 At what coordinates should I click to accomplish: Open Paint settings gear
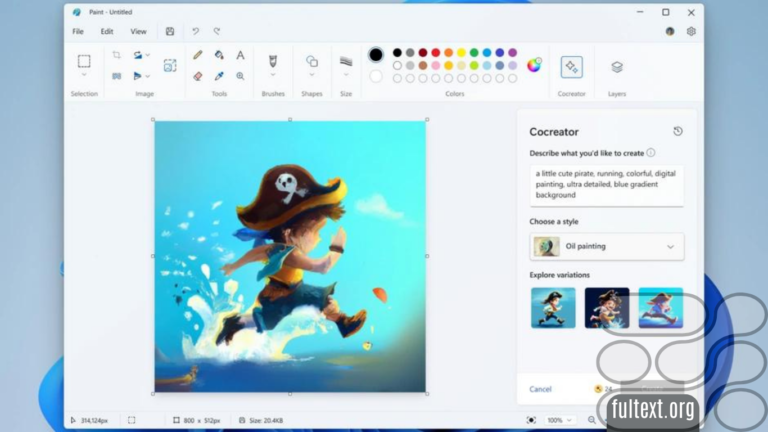point(691,31)
